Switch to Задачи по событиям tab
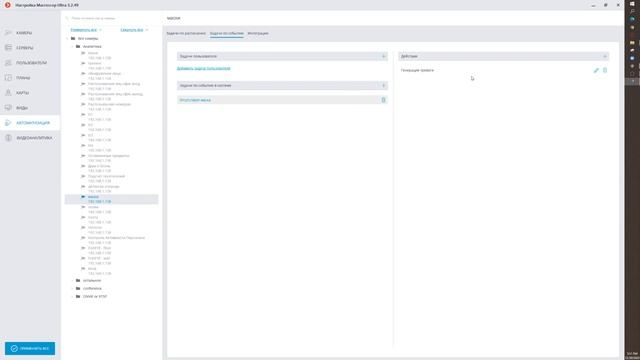The image size is (640, 360). pyautogui.click(x=227, y=33)
